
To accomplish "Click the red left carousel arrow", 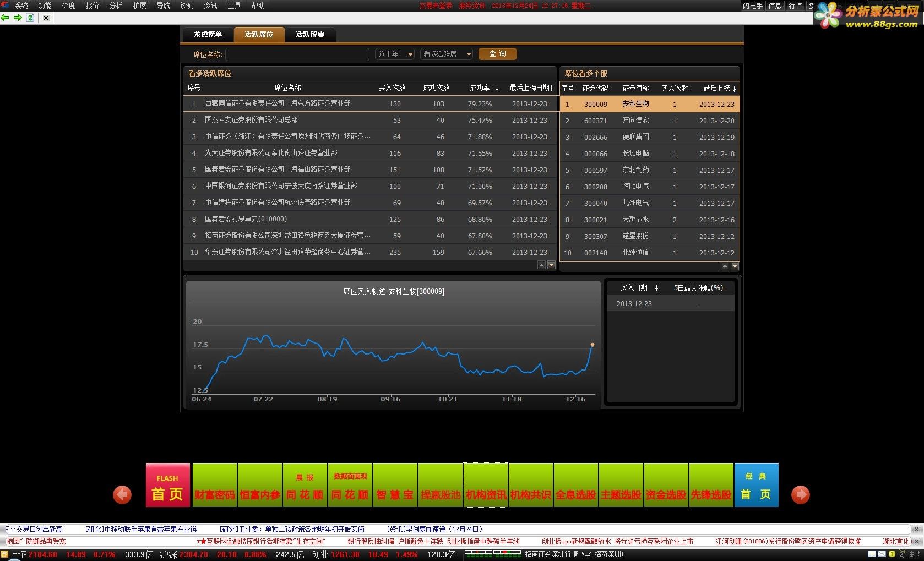I will (122, 494).
